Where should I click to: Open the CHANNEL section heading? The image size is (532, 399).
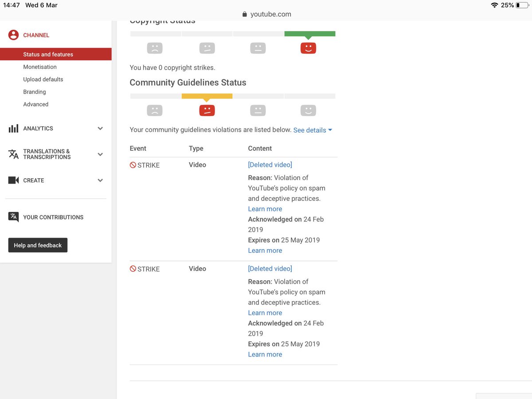click(36, 35)
